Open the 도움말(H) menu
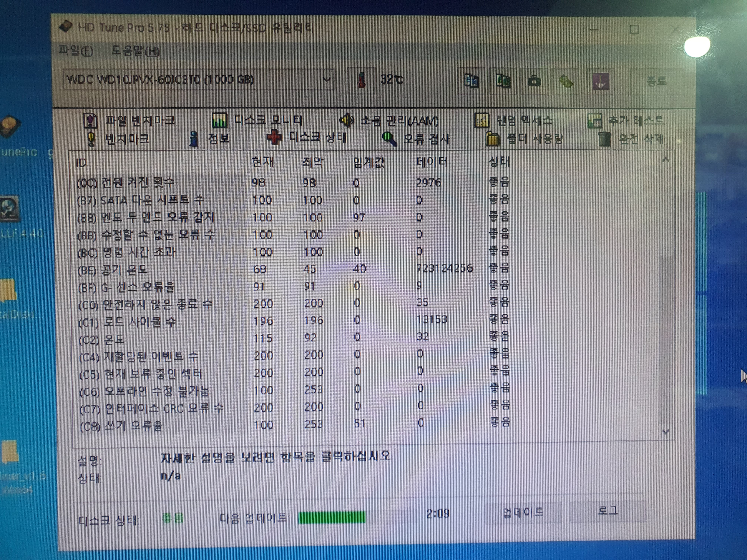 [135, 51]
